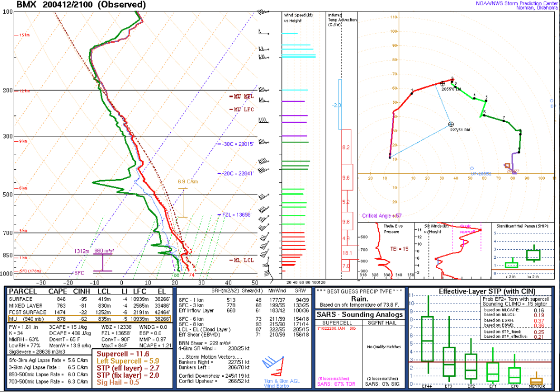
Task: Click the blue UP=266/52 Corfidi upshear circle
Action: pyautogui.click(x=472, y=169)
